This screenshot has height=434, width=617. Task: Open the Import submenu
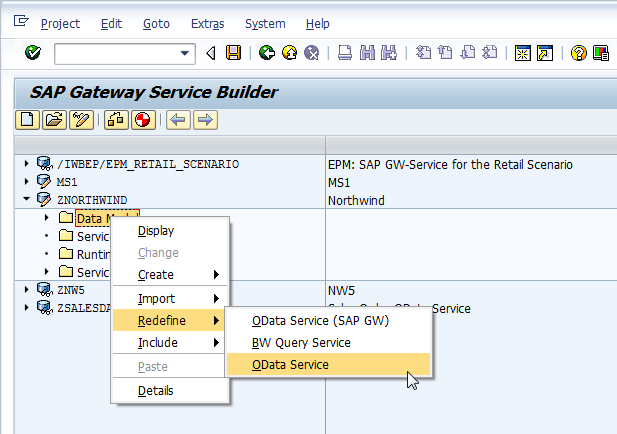pyautogui.click(x=170, y=299)
